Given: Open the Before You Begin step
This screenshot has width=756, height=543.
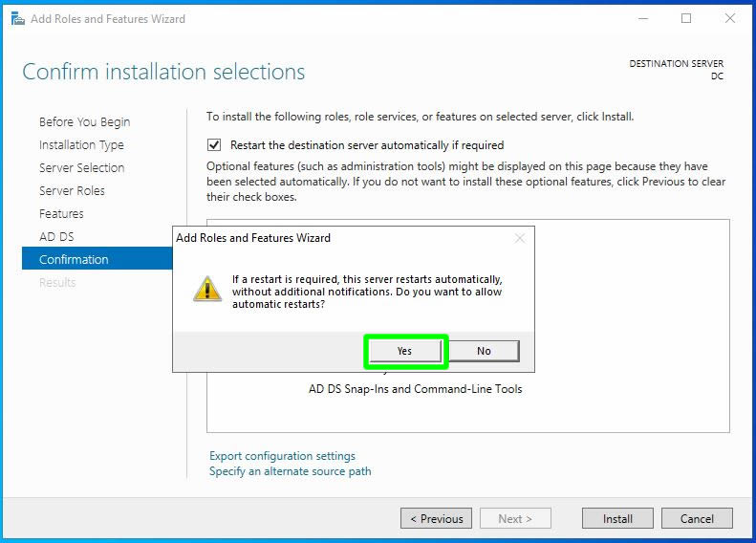Looking at the screenshot, I should pos(84,121).
